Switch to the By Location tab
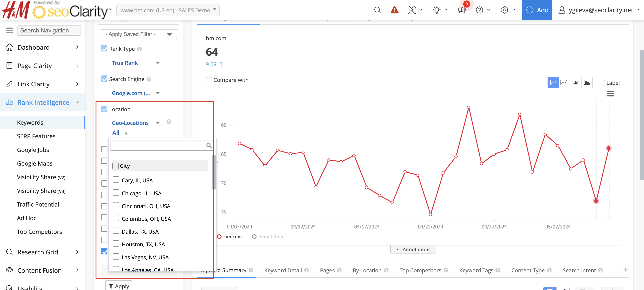This screenshot has width=644, height=290. point(367,271)
